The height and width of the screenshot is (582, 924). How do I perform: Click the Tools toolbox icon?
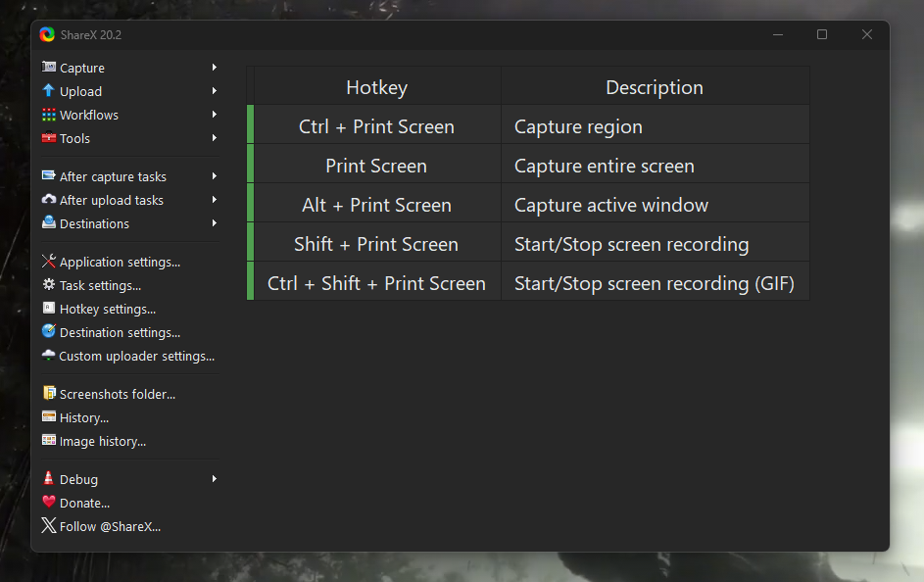pos(49,138)
